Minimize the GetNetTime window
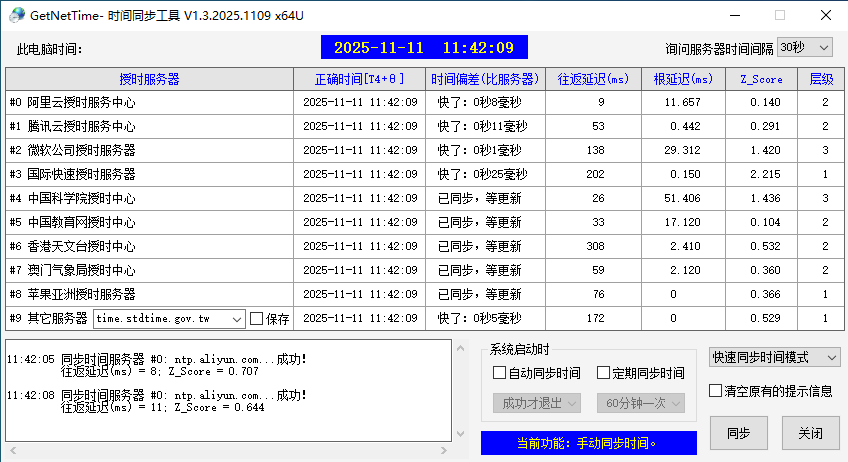848x462 pixels. tap(735, 15)
